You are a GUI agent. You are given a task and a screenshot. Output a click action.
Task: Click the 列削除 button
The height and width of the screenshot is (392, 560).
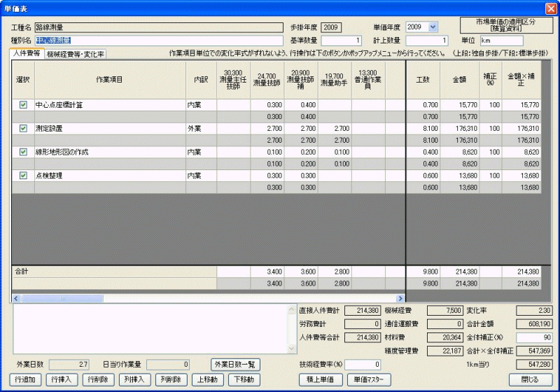coord(171,379)
